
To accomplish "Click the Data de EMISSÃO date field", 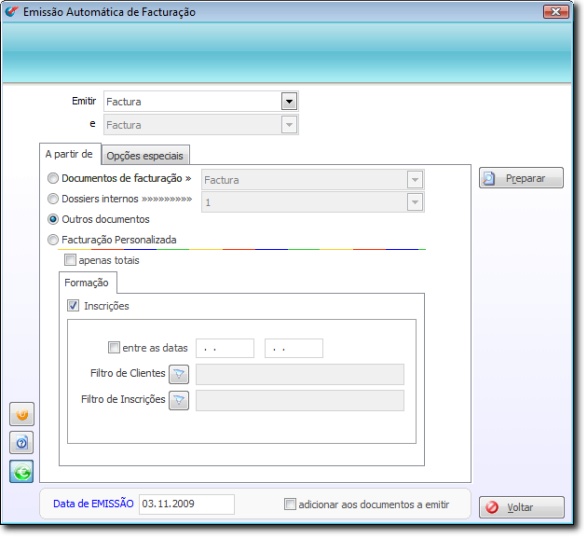I will tap(187, 504).
